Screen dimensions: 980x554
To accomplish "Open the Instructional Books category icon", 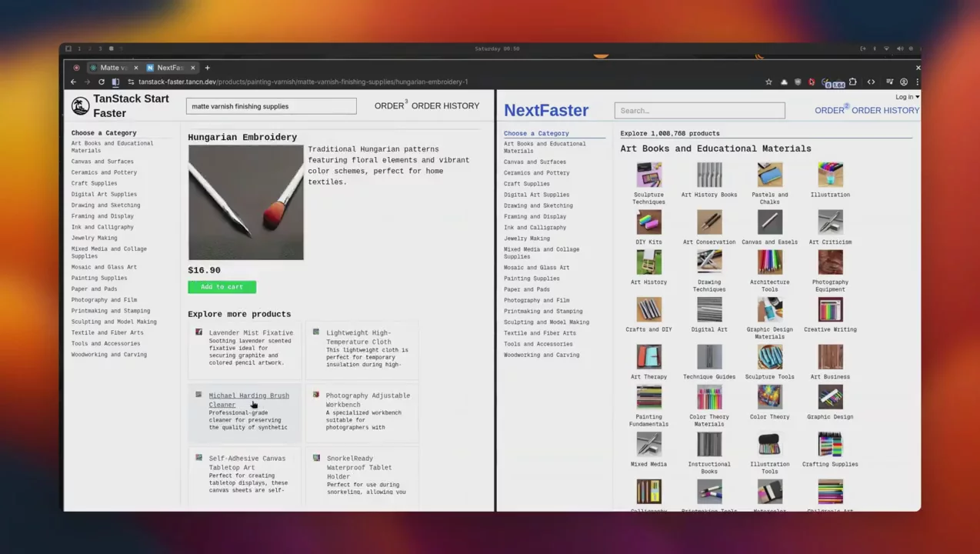I will (x=709, y=445).
